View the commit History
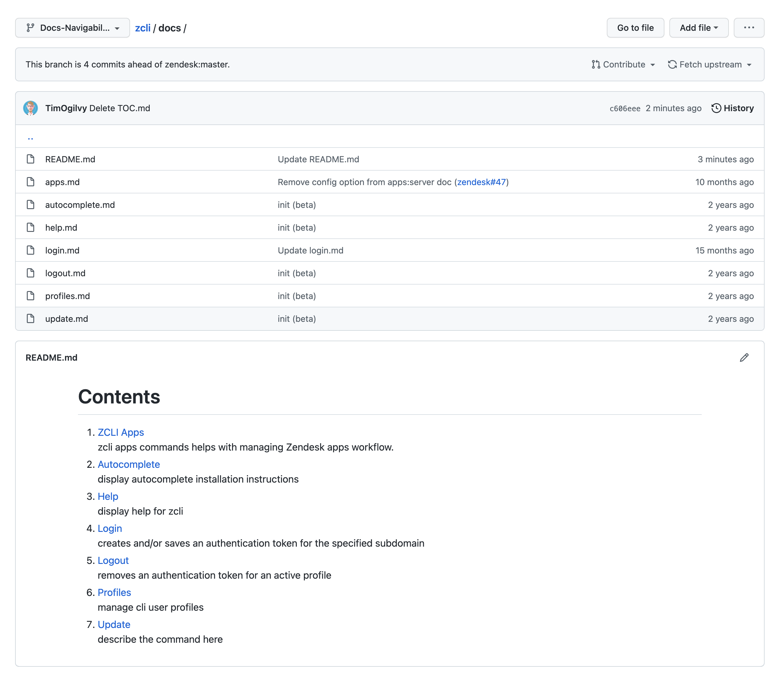This screenshot has height=680, width=784. click(x=732, y=108)
